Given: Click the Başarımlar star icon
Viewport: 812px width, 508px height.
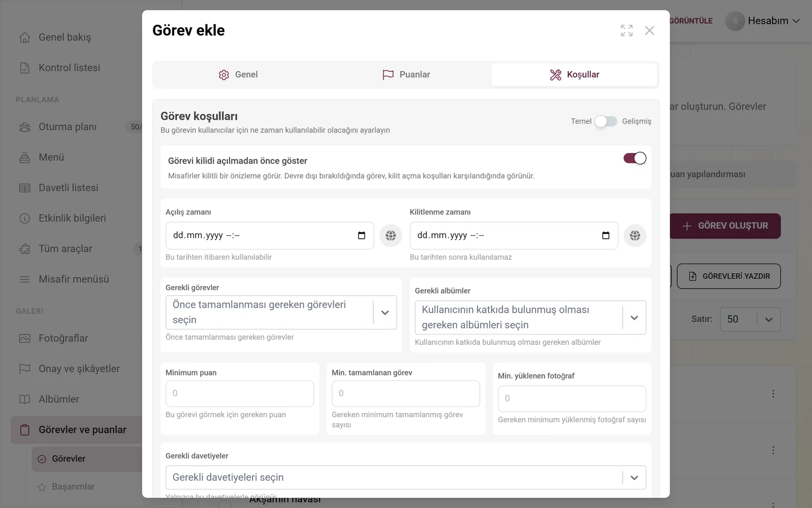Looking at the screenshot, I should click(42, 487).
